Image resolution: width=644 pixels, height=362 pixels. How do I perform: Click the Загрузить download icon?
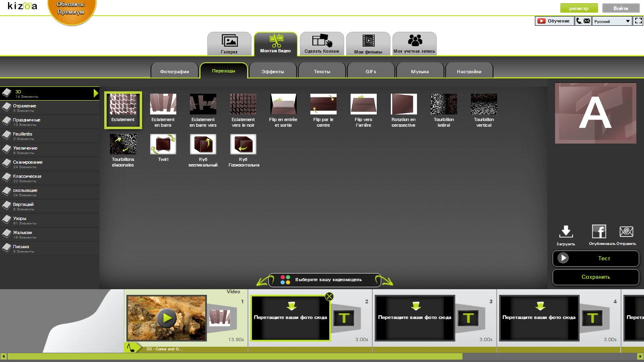pyautogui.click(x=566, y=231)
